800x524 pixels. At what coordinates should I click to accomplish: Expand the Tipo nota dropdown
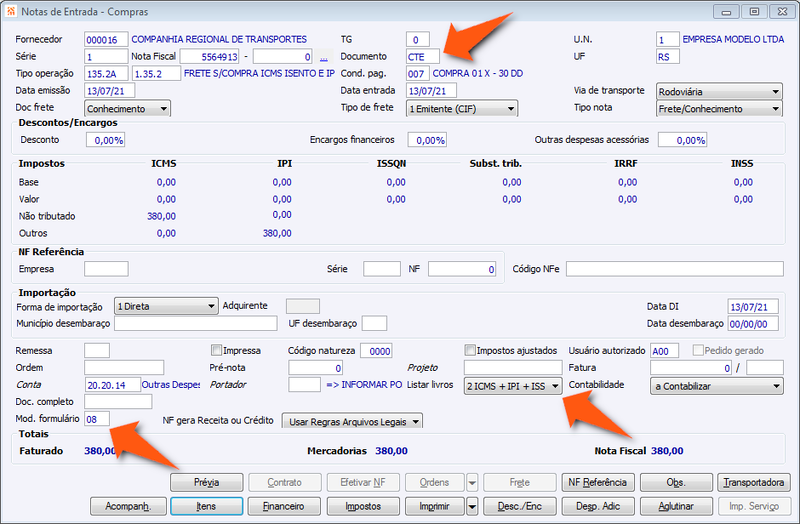click(x=719, y=109)
